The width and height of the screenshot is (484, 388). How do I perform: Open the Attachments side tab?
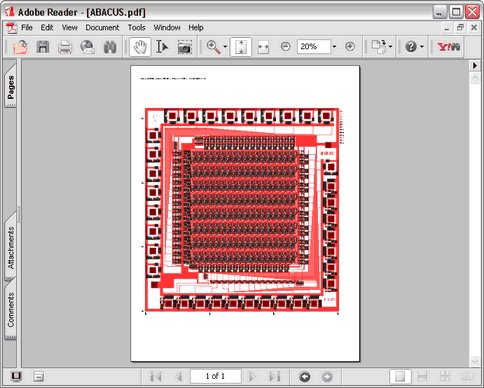[11, 247]
